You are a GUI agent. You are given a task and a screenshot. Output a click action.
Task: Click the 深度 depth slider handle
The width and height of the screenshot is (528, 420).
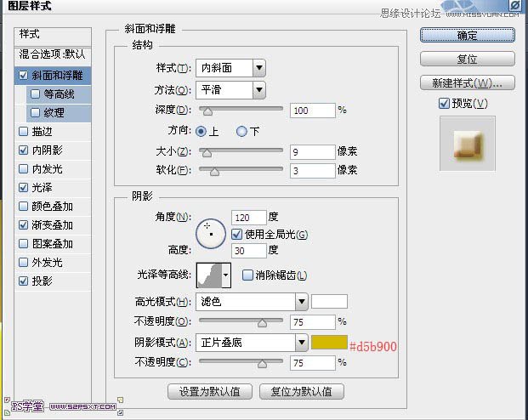tap(207, 111)
